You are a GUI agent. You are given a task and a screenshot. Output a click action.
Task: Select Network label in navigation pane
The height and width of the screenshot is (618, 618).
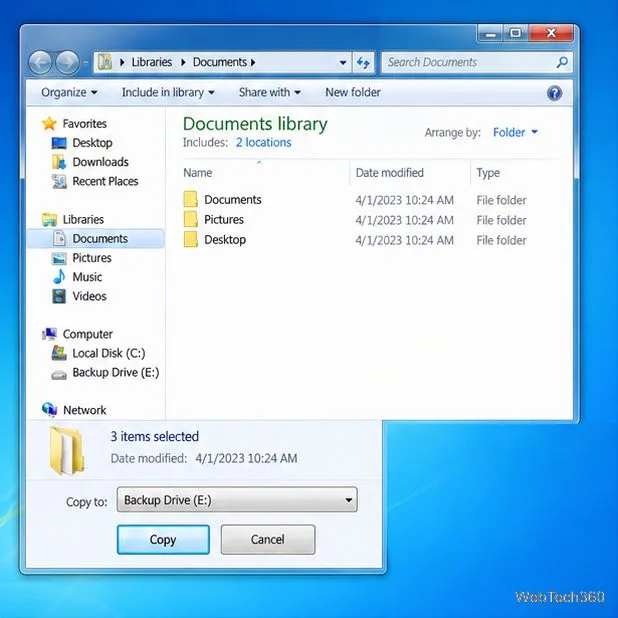[x=85, y=410]
